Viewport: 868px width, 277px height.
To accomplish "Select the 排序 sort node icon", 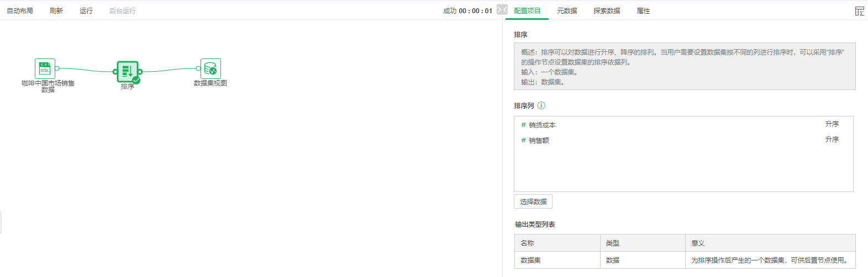I will pyautogui.click(x=128, y=71).
